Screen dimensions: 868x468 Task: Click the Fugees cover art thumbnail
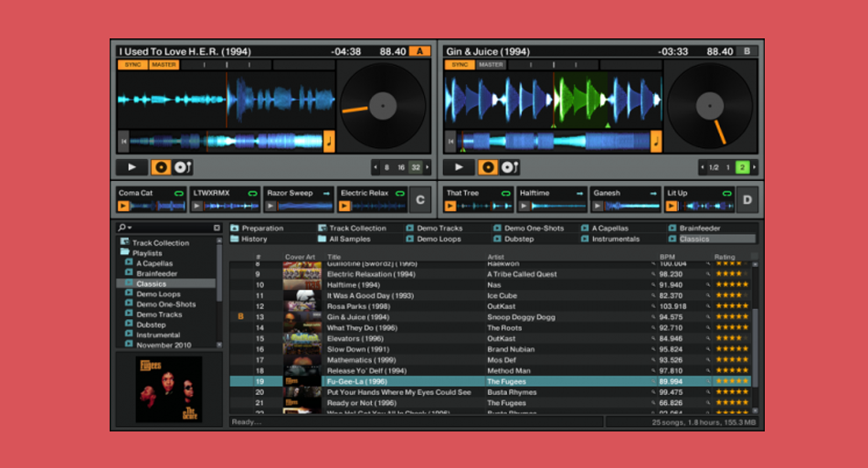[169, 389]
